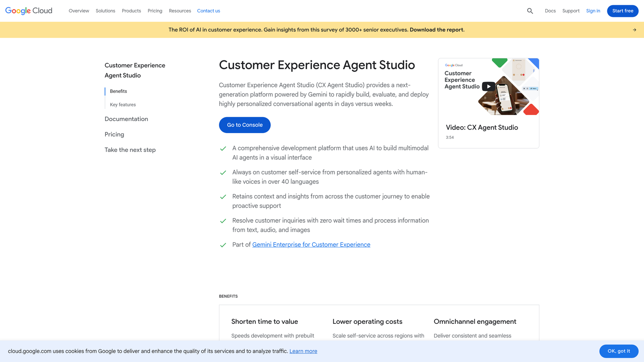
Task: Click the Google Cloud logo
Action: click(28, 10)
